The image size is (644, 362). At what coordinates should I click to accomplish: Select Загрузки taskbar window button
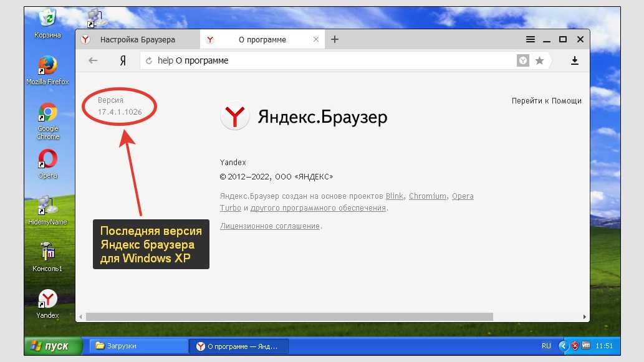tap(138, 346)
